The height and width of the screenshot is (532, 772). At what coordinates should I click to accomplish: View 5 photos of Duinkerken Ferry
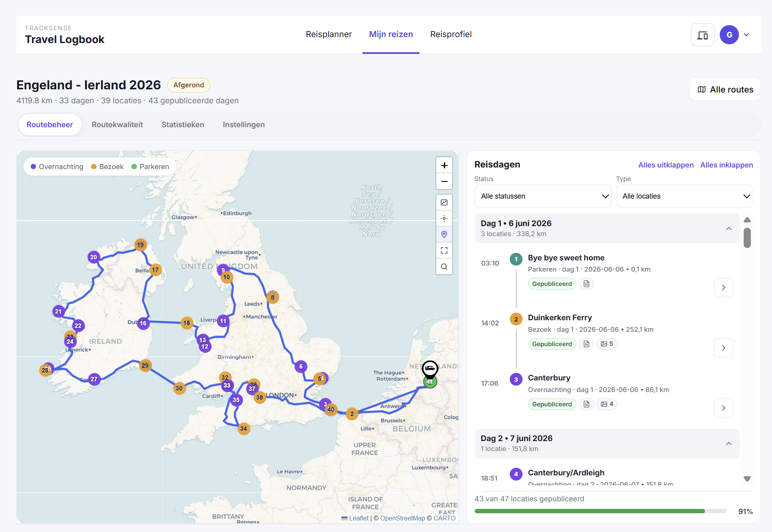pos(607,344)
